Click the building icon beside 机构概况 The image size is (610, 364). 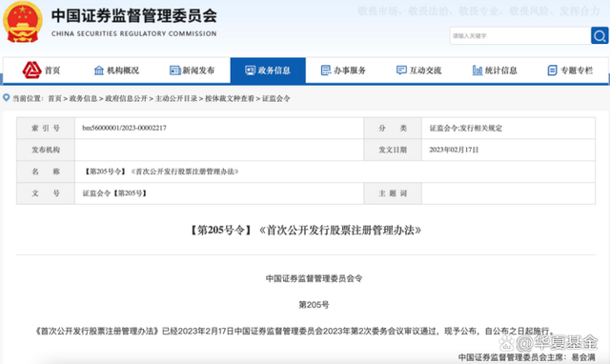click(99, 71)
